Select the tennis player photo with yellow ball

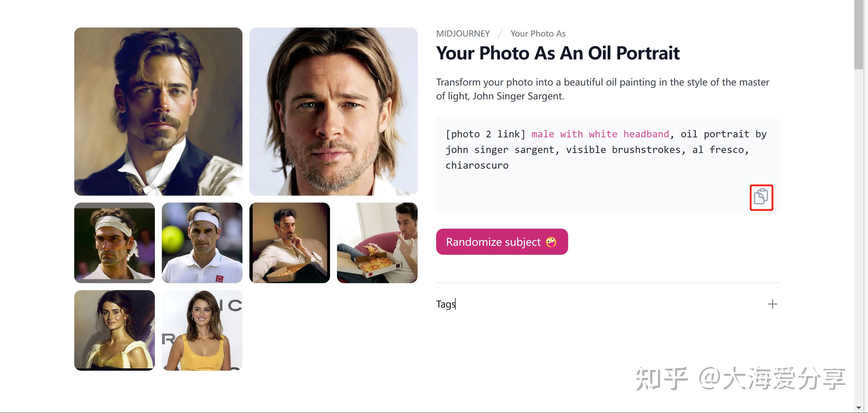click(202, 243)
